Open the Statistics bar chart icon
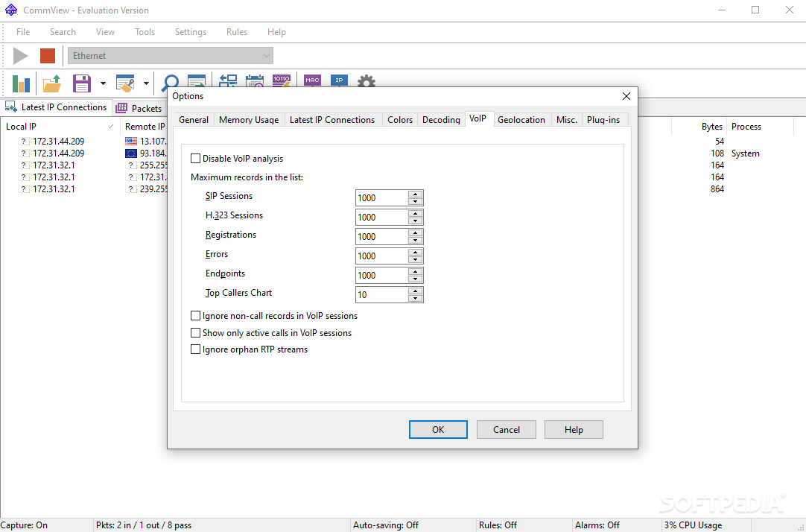Screen dimensions: 806x532 click(x=21, y=83)
